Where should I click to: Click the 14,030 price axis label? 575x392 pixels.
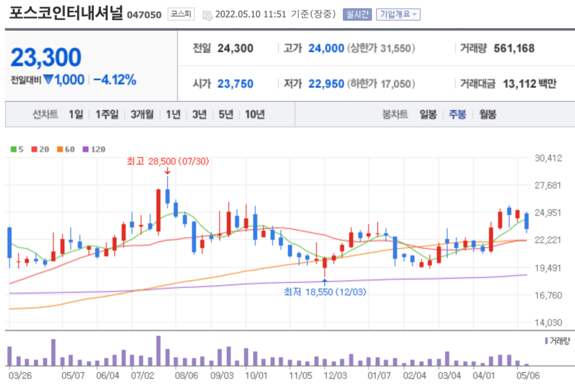click(x=548, y=323)
